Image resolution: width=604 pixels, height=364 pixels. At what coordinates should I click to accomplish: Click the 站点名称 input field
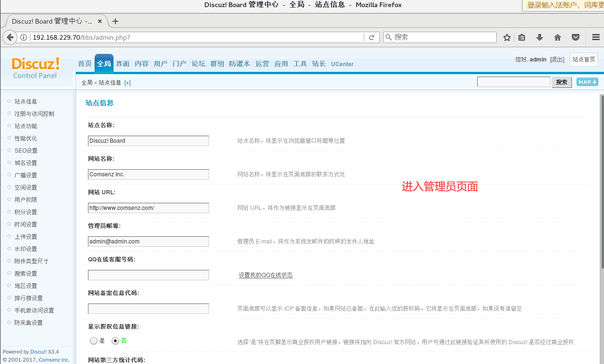click(x=149, y=141)
